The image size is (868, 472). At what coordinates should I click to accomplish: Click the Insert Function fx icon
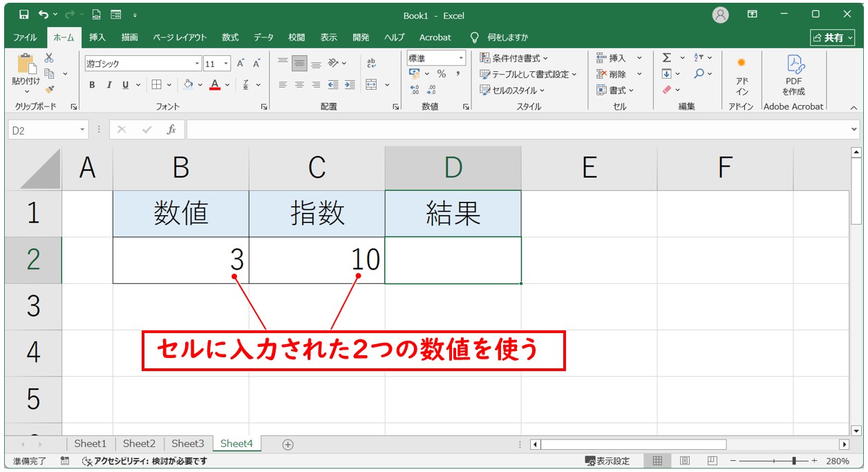[171, 130]
